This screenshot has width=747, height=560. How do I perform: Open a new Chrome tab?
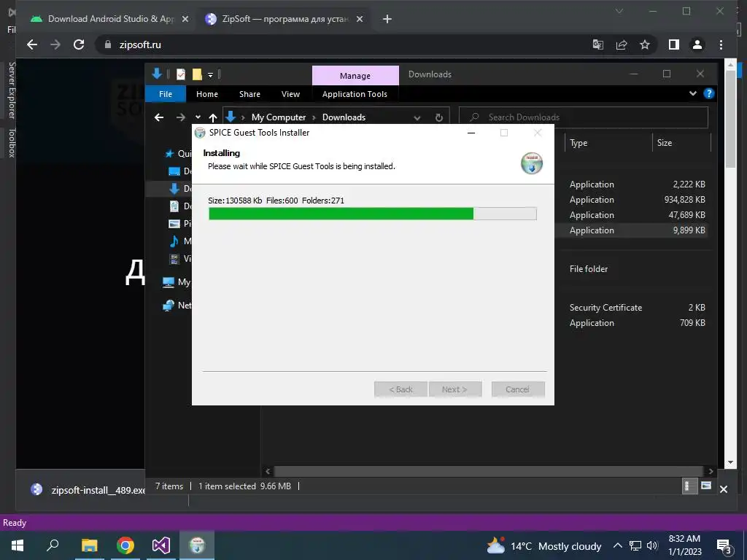(x=387, y=19)
